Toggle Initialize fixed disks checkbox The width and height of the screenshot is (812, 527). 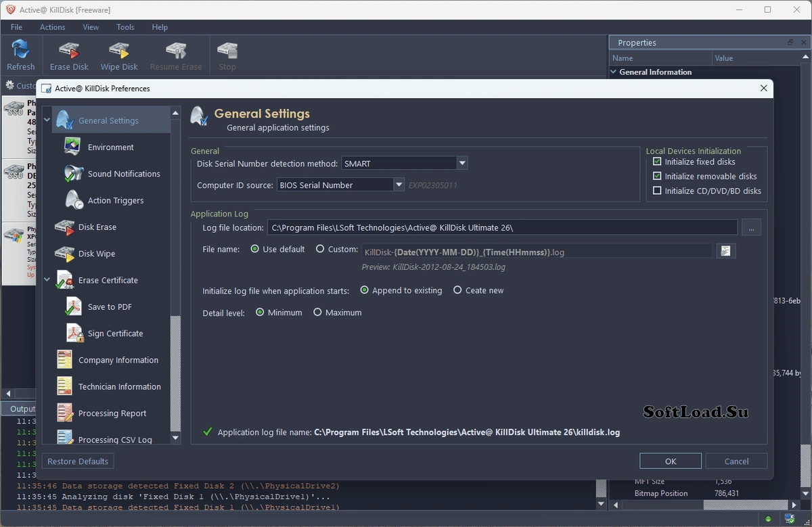click(657, 162)
